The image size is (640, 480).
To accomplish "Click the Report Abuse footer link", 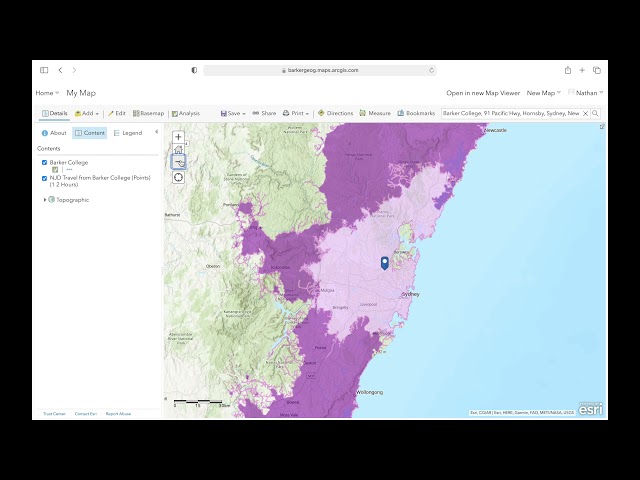I will coord(118,414).
